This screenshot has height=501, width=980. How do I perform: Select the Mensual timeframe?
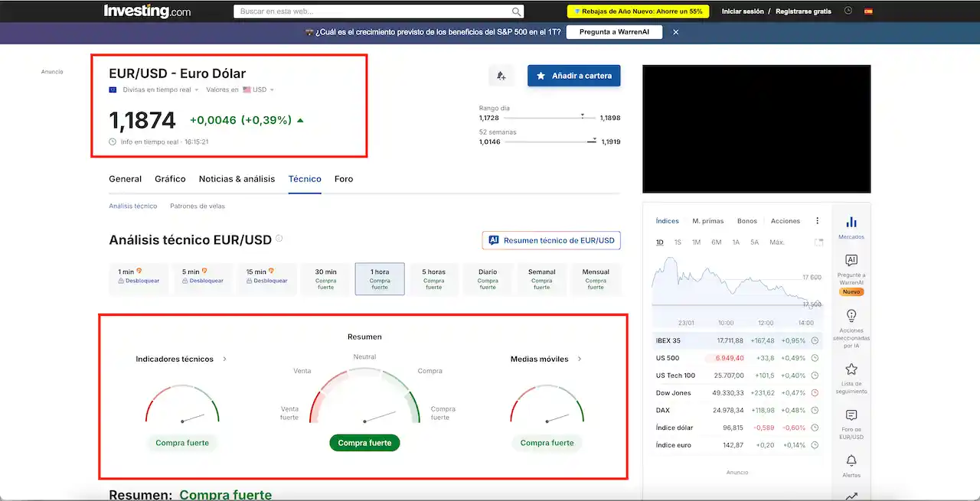click(596, 279)
